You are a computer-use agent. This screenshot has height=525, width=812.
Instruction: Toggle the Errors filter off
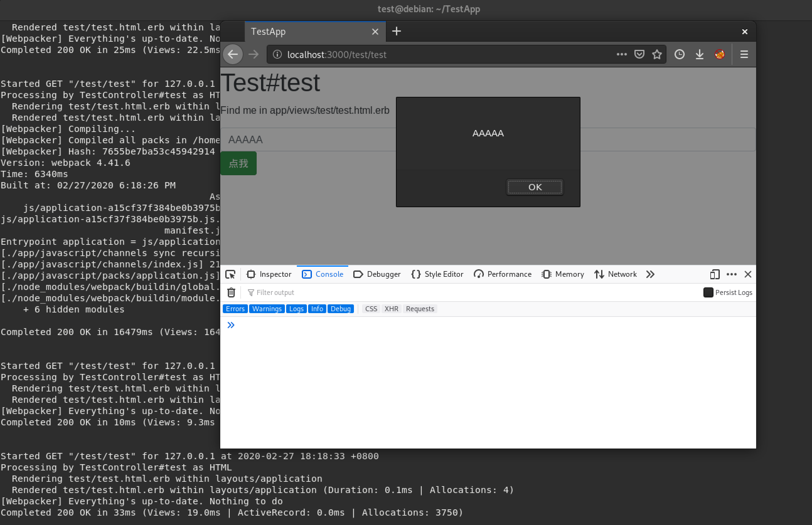(235, 309)
